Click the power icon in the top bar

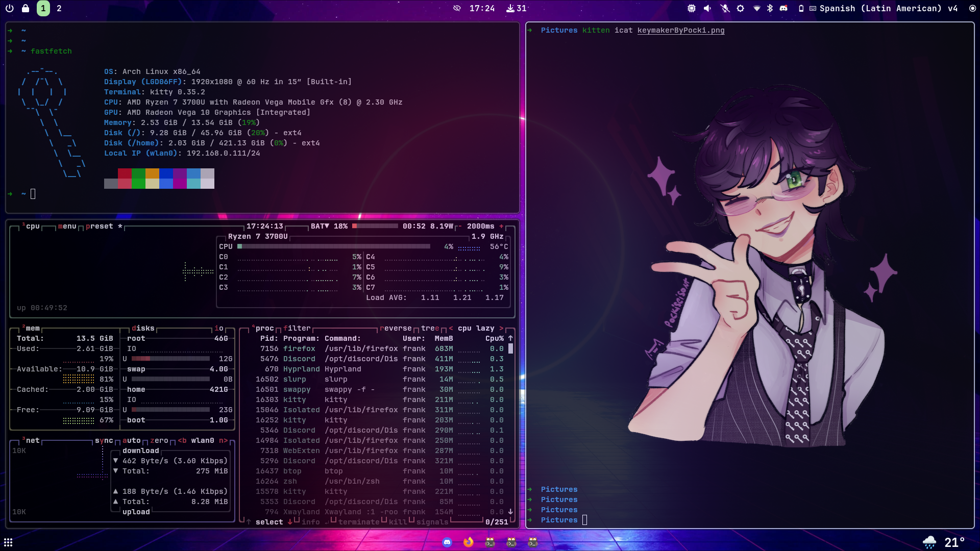[x=9, y=8]
